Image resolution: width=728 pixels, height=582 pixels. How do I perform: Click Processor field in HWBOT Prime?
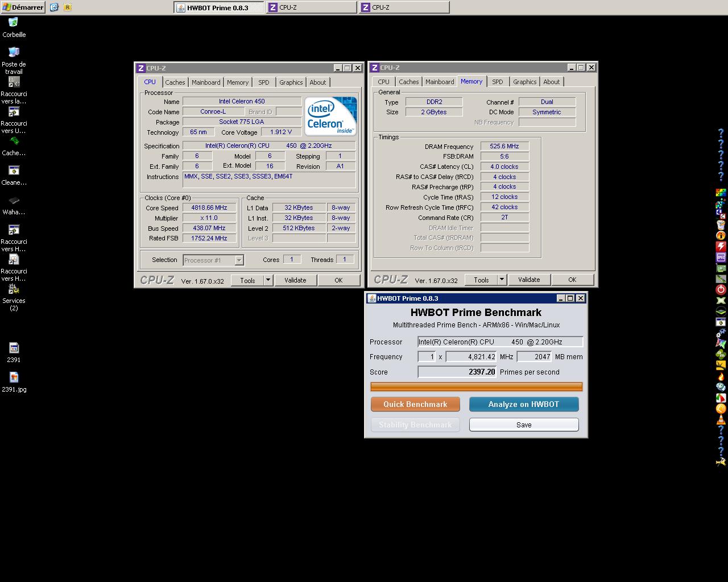coord(500,342)
